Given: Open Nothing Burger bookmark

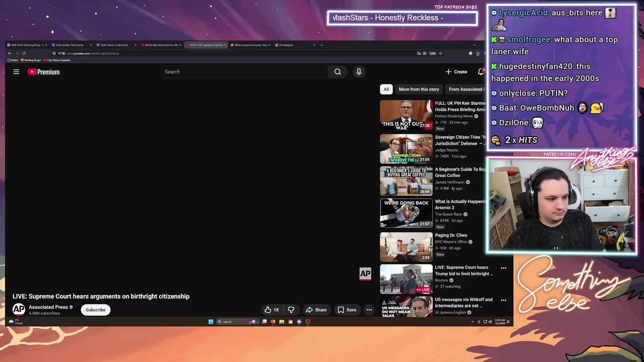Looking at the screenshot, I should click(31, 60).
